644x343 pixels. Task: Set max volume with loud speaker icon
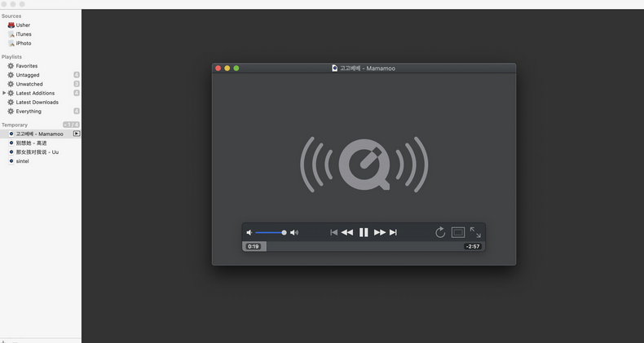pos(294,233)
